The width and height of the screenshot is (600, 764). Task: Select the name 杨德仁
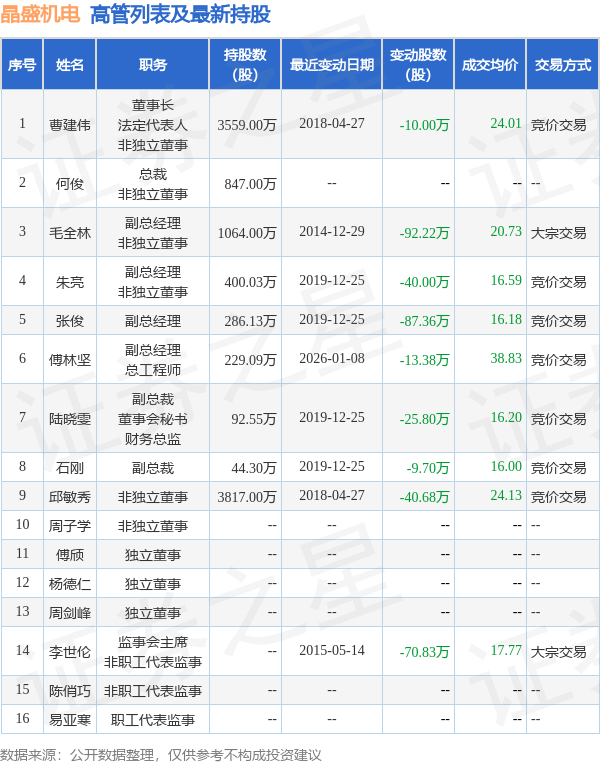point(70,584)
